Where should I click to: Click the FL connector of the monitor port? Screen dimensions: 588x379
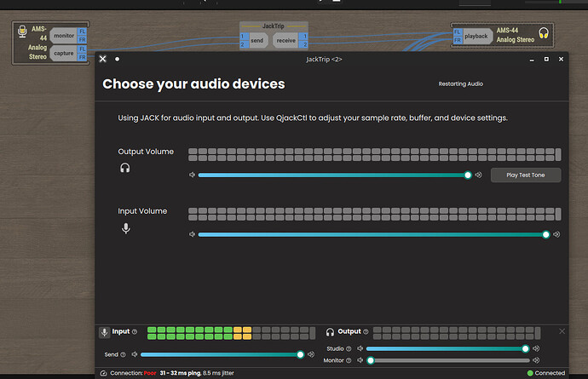click(x=82, y=32)
